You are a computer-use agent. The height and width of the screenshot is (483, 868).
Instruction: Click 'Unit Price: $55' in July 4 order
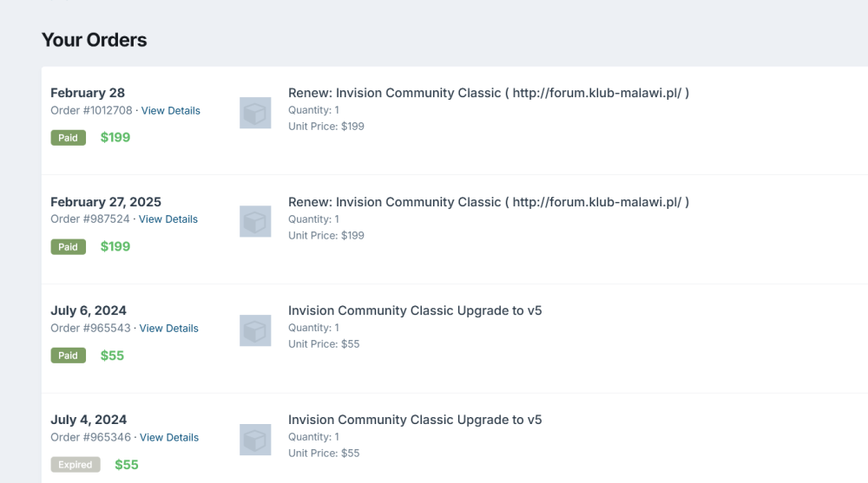[324, 454]
